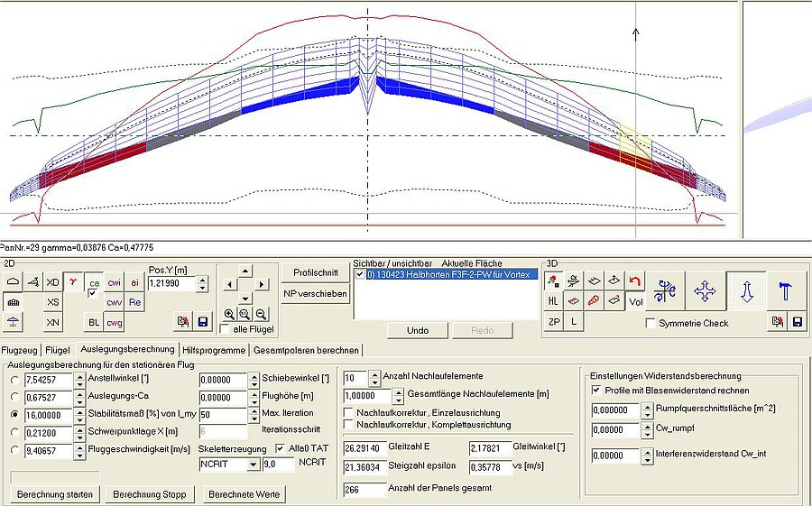Click the save disk icon in 2D panel

[x=202, y=322]
